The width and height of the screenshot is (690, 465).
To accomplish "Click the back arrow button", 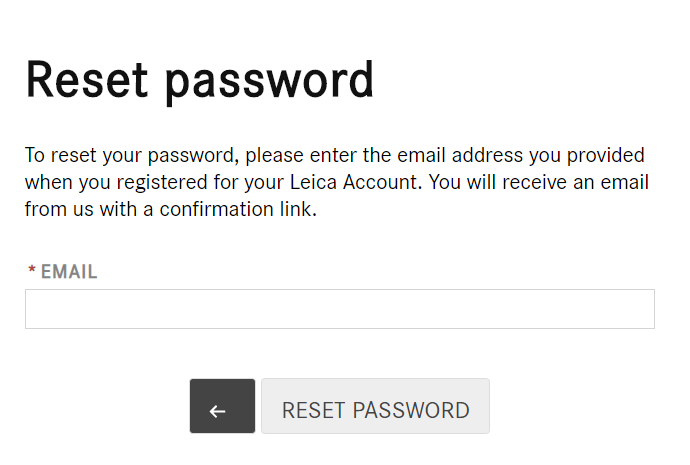I will (222, 406).
